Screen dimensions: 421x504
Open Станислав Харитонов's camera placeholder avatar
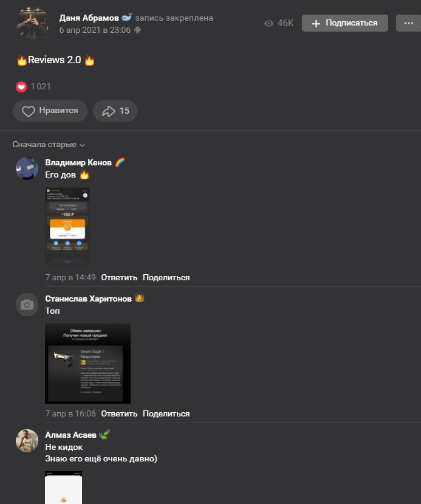27,305
